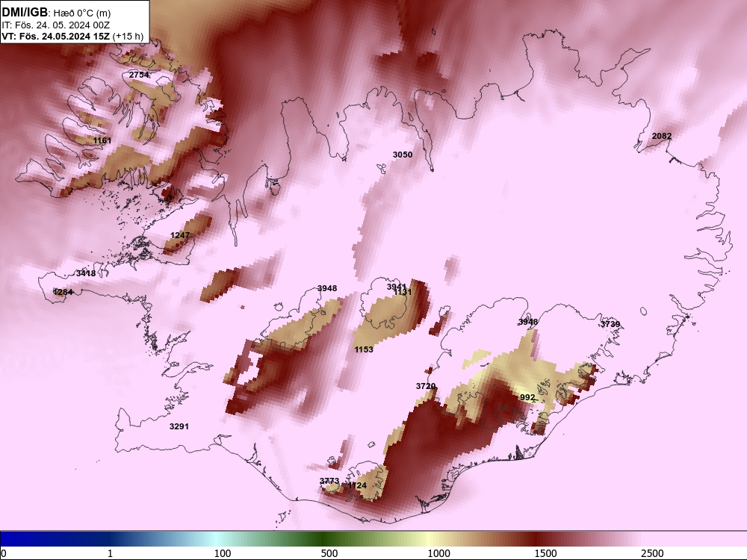Click the 992 height value
The image size is (747, 560).
point(527,398)
